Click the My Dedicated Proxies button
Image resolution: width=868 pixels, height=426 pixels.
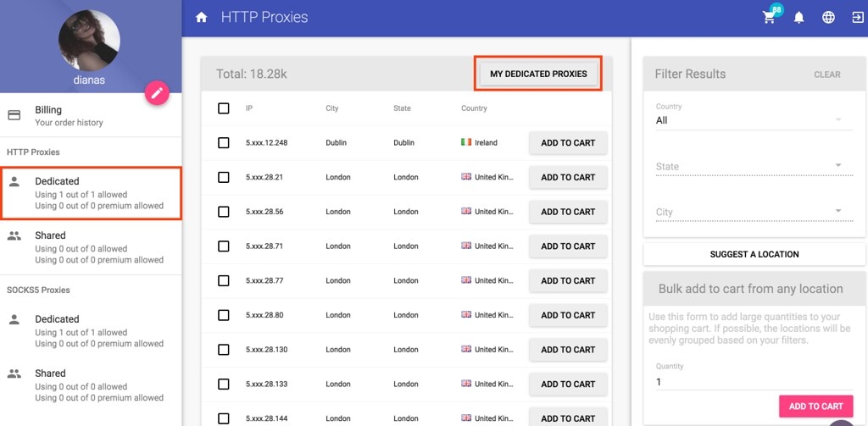point(538,74)
